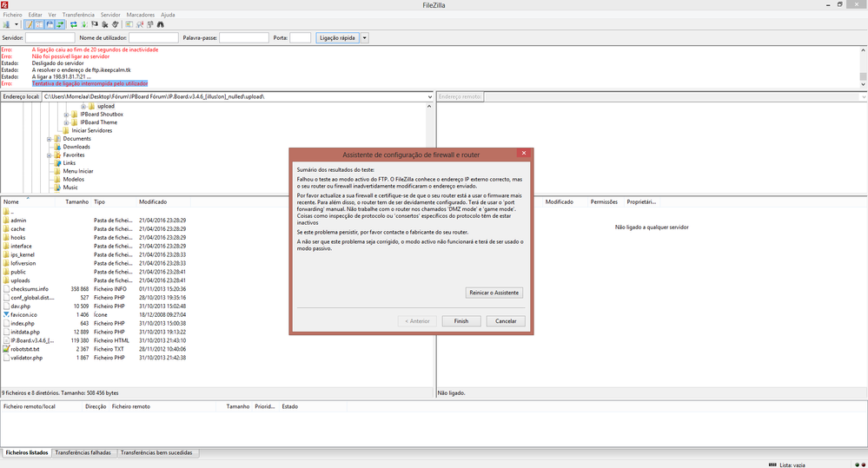Switch to the Transferências falhadas tab
Image resolution: width=868 pixels, height=468 pixels.
(83, 453)
